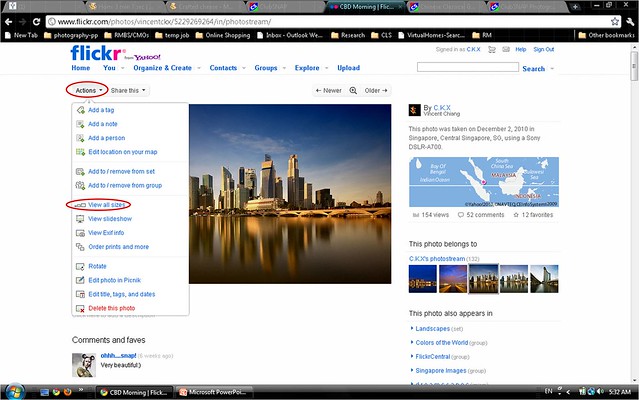Open Flickr mail envelope icon

click(506, 49)
